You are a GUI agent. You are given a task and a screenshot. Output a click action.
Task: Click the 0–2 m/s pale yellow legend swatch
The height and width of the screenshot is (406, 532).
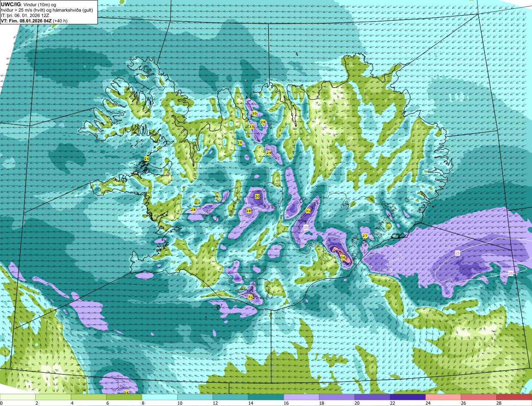click(x=18, y=397)
